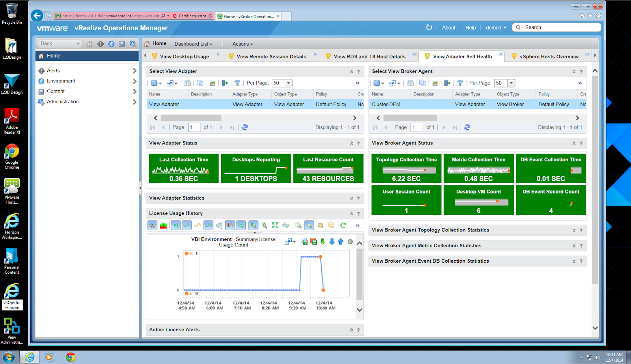Switch to View Desktop Usage tab
This screenshot has height=364, width=631.
(x=184, y=56)
